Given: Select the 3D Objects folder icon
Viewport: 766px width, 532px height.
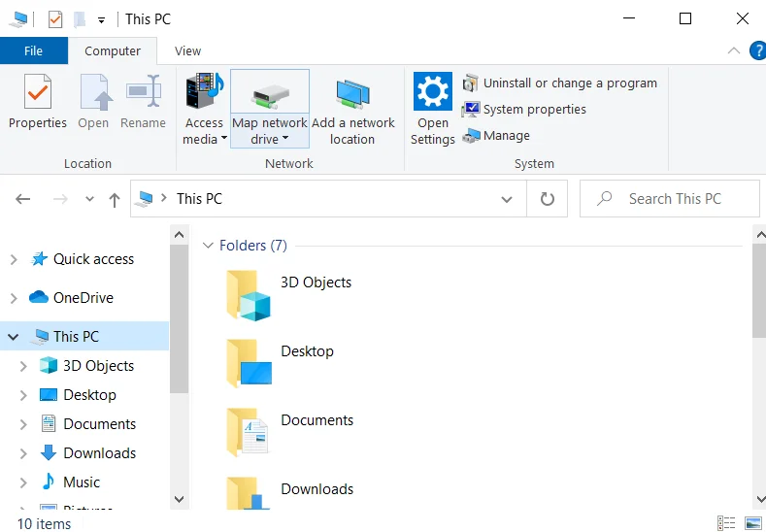Looking at the screenshot, I should tap(249, 295).
